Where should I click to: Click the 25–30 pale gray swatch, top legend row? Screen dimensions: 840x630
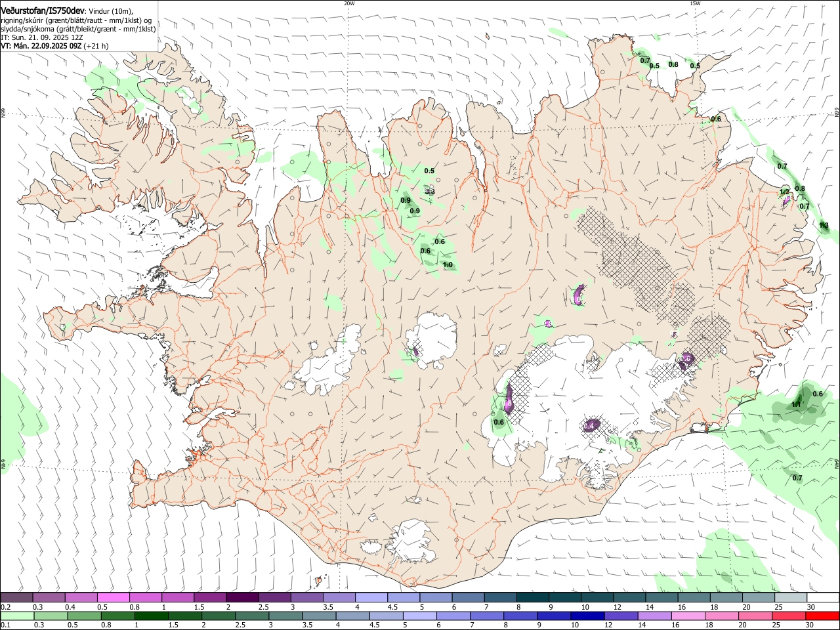tap(790, 598)
